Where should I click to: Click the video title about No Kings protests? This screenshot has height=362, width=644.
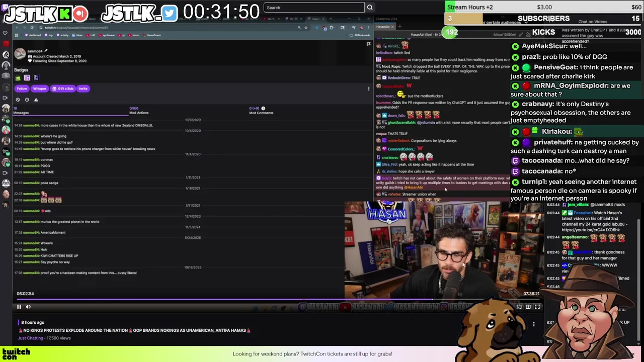point(134,330)
